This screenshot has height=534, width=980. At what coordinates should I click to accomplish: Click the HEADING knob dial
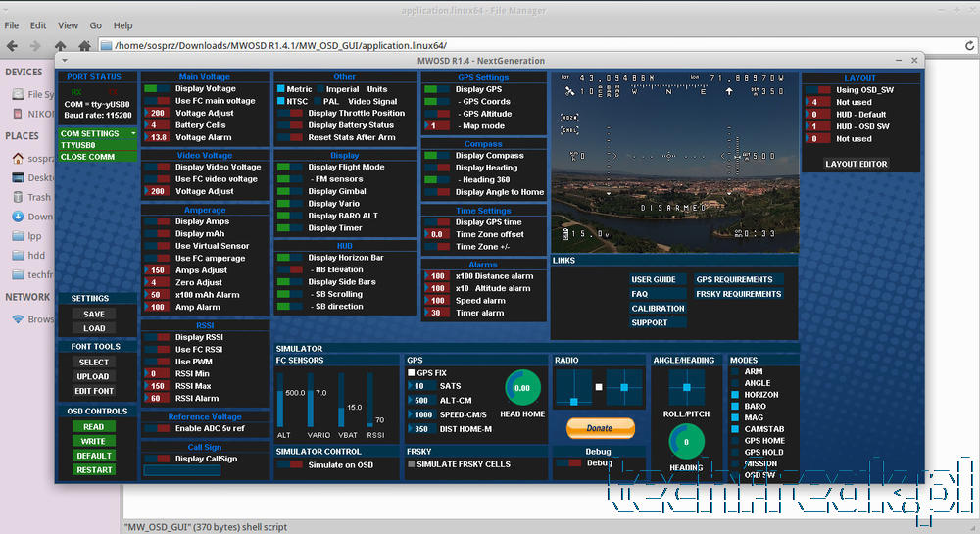[686, 442]
